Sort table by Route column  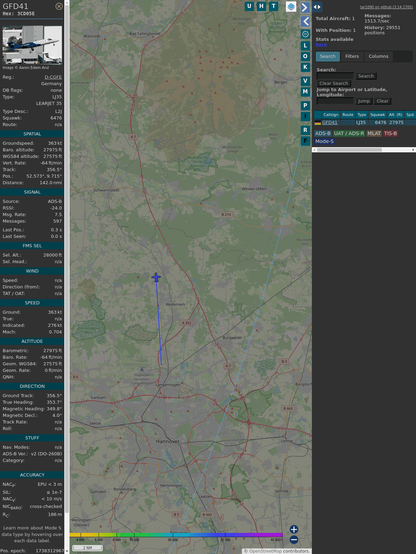pyautogui.click(x=348, y=115)
